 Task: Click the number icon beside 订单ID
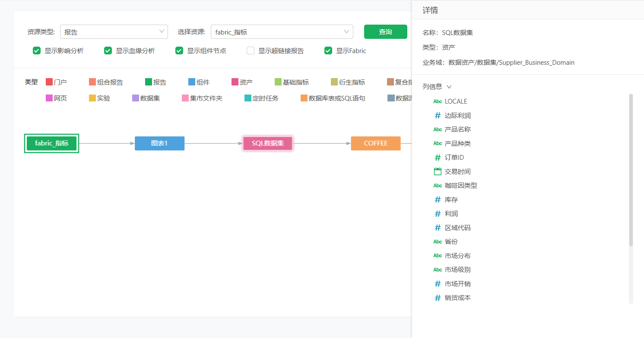(438, 158)
